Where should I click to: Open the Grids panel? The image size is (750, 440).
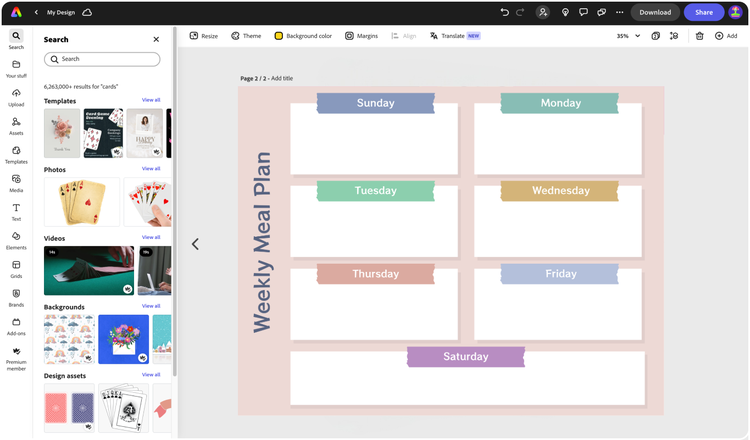16,269
